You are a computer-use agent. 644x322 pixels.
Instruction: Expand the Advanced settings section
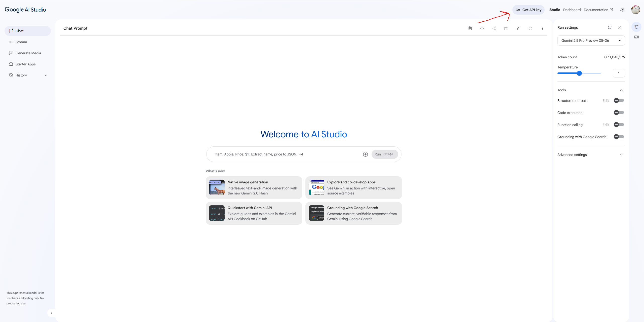(x=591, y=155)
